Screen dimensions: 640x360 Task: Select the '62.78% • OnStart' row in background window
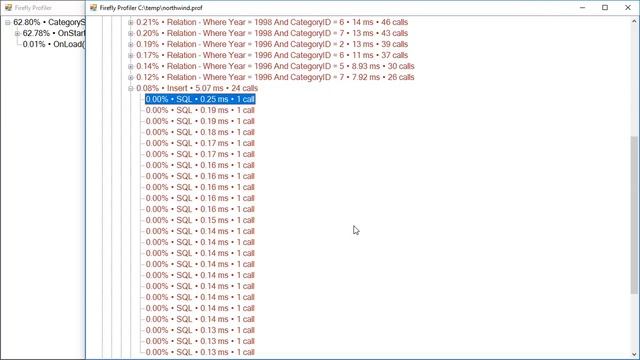54,33
